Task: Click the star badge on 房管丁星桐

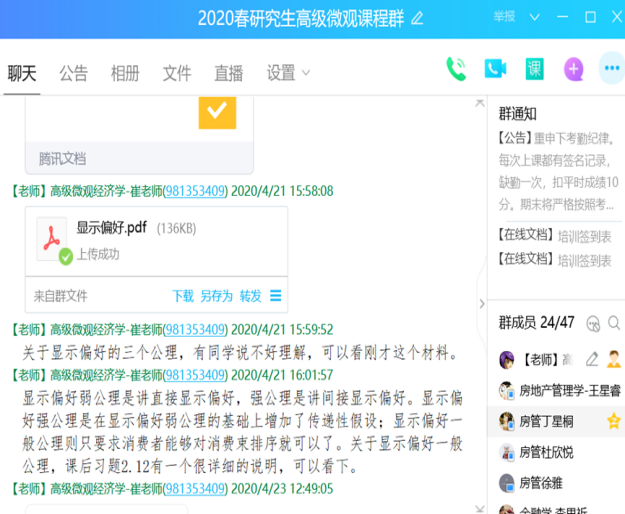Action: pos(614,421)
